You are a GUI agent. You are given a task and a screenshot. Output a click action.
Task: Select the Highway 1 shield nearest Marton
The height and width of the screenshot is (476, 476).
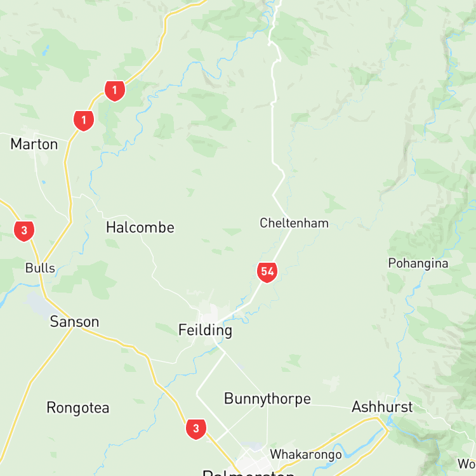(x=84, y=121)
